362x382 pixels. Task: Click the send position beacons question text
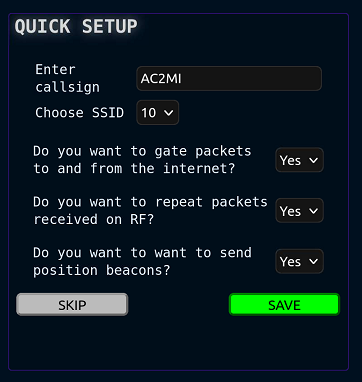point(142,261)
